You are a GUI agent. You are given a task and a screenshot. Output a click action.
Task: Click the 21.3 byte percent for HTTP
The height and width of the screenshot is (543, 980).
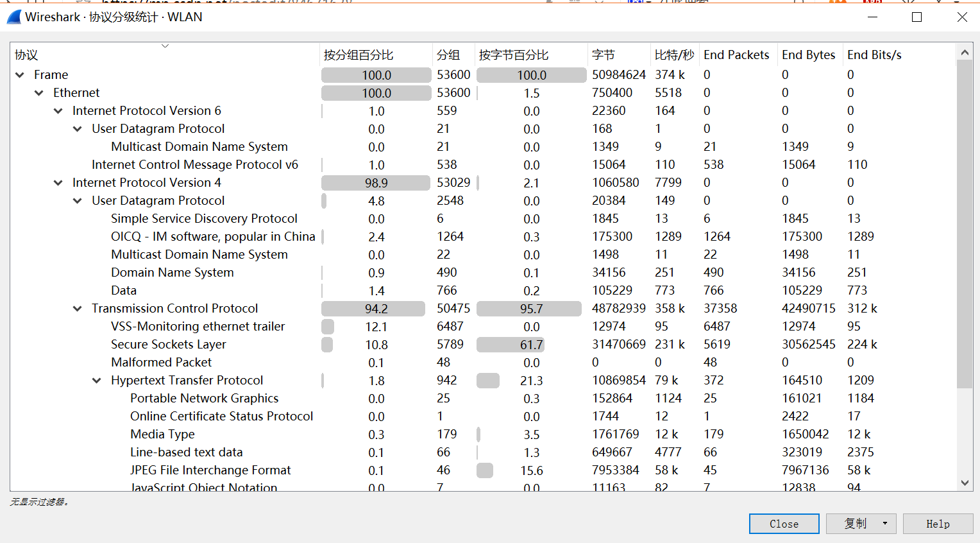coord(531,381)
